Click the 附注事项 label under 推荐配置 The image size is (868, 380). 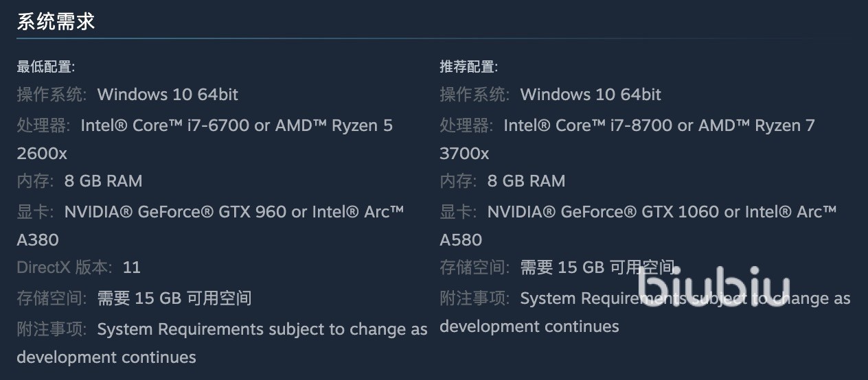coord(475,298)
